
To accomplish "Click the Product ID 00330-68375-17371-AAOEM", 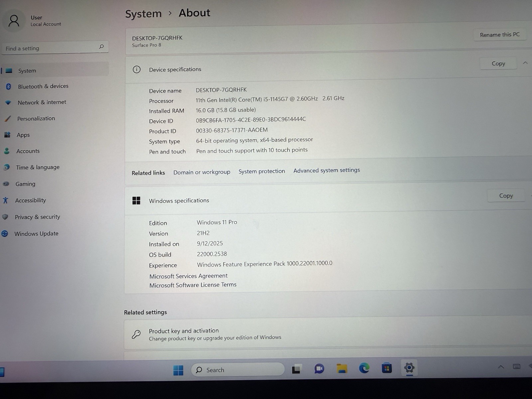I will 232,130.
